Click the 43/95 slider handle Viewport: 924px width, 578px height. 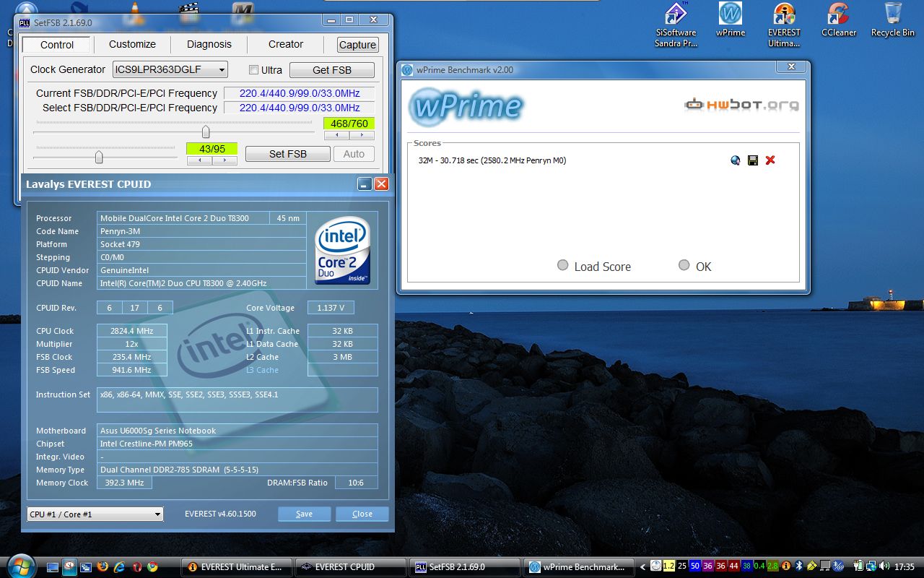pyautogui.click(x=99, y=157)
